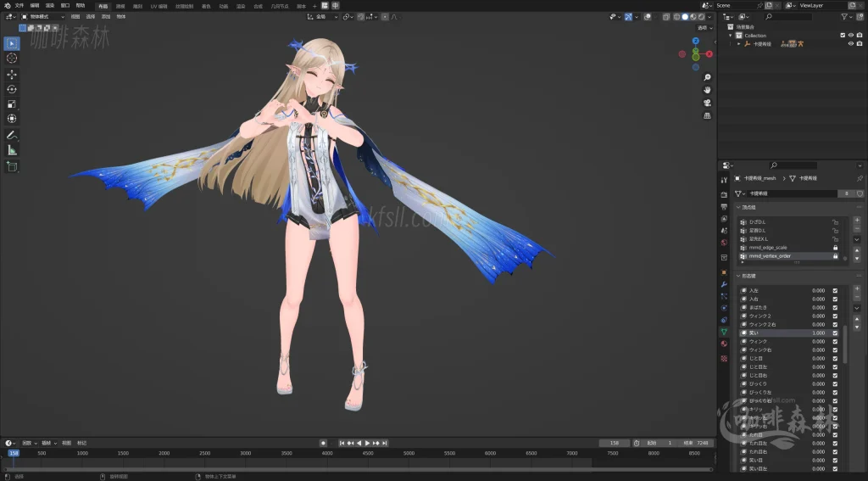Enable solid viewport shading mode

click(685, 17)
